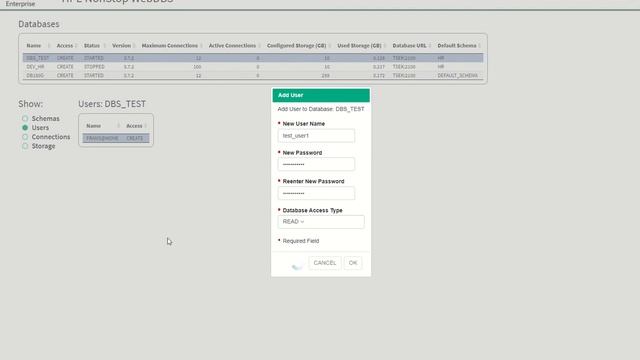The image size is (640, 360).
Task: Select the DBS_TEST database row
Action: (x=253, y=58)
